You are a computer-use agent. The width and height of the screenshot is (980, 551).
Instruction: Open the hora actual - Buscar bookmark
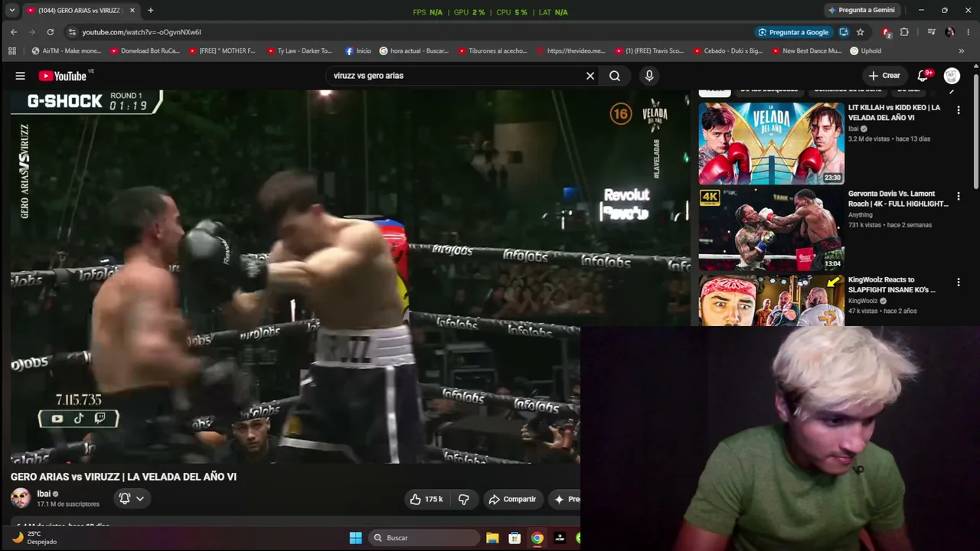tap(414, 51)
